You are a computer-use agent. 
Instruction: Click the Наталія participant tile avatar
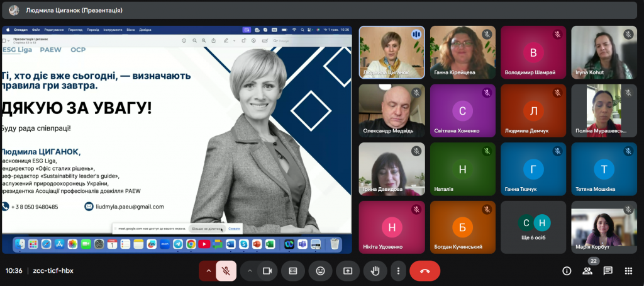click(x=462, y=169)
